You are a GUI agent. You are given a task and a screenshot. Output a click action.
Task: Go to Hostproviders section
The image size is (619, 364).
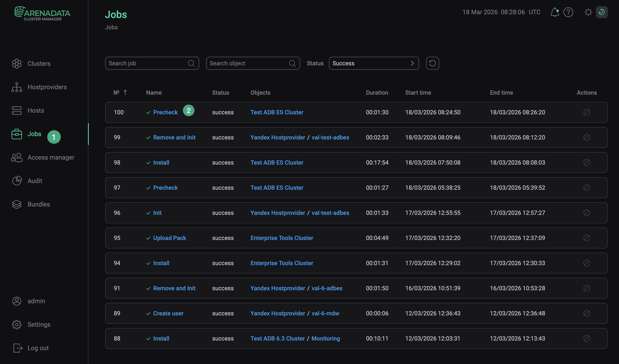[47, 87]
